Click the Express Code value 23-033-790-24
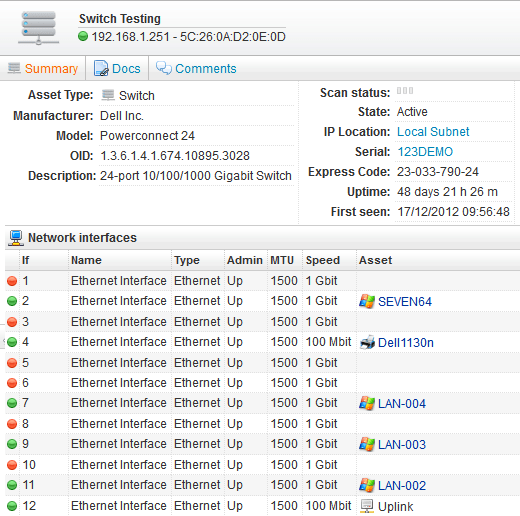The width and height of the screenshot is (520, 516). point(438,172)
